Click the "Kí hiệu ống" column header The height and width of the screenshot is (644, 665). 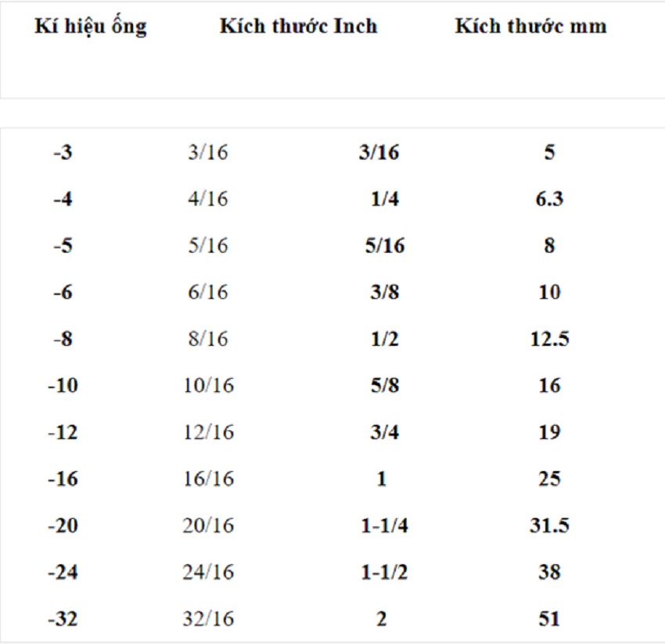coord(91,26)
